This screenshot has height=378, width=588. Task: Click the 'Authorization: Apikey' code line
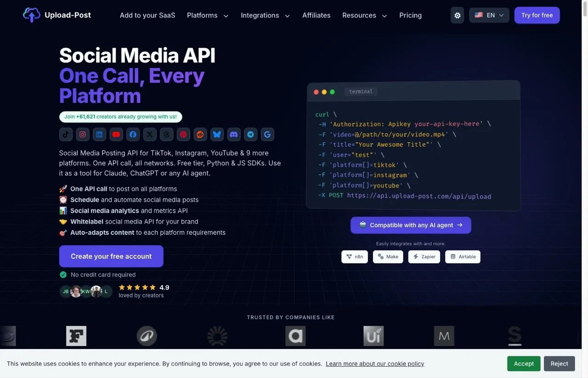point(405,124)
